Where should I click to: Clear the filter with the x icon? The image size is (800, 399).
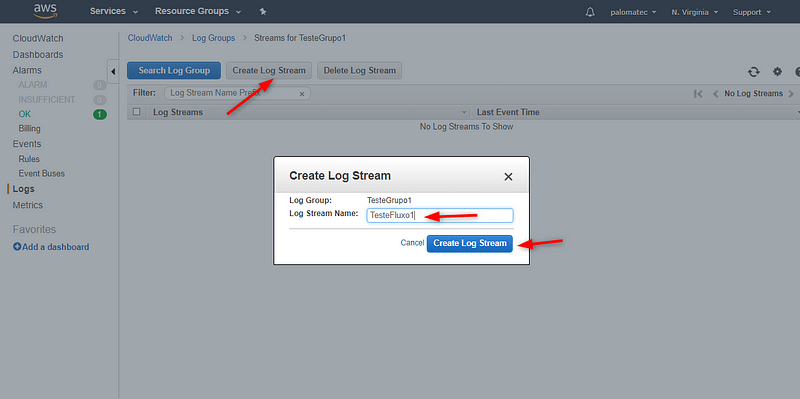pyautogui.click(x=302, y=94)
